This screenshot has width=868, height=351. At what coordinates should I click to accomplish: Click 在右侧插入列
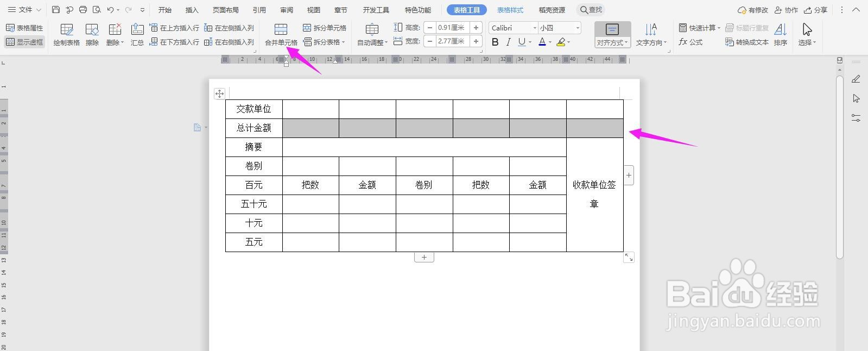click(x=229, y=42)
